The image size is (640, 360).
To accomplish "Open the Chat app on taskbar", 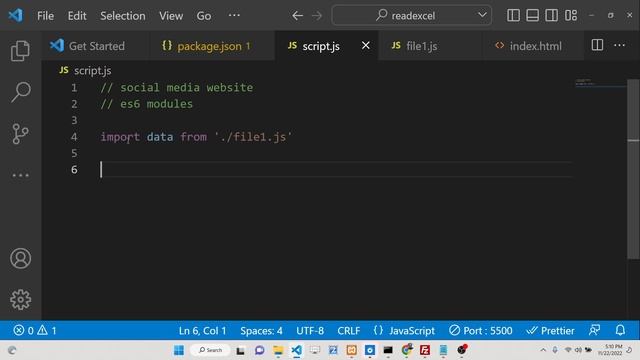I will point(259,350).
